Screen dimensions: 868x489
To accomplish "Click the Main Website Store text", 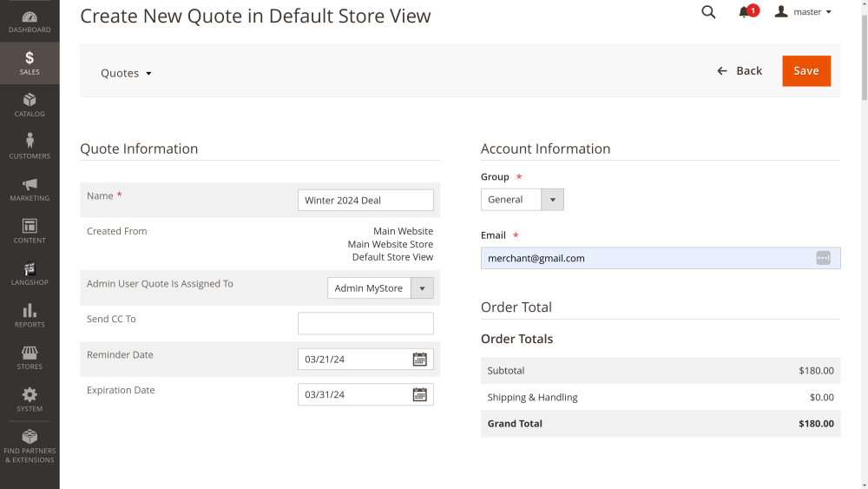I will 391,244.
